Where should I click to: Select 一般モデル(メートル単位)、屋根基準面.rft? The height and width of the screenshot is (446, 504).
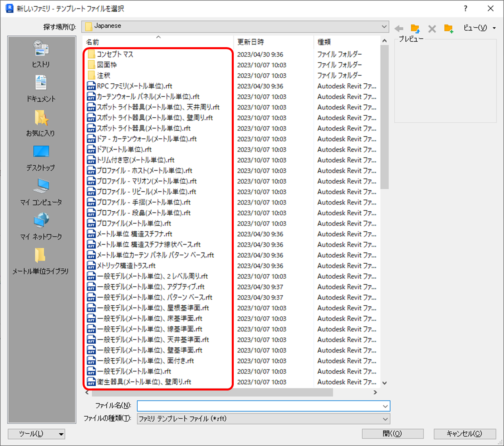click(x=148, y=308)
